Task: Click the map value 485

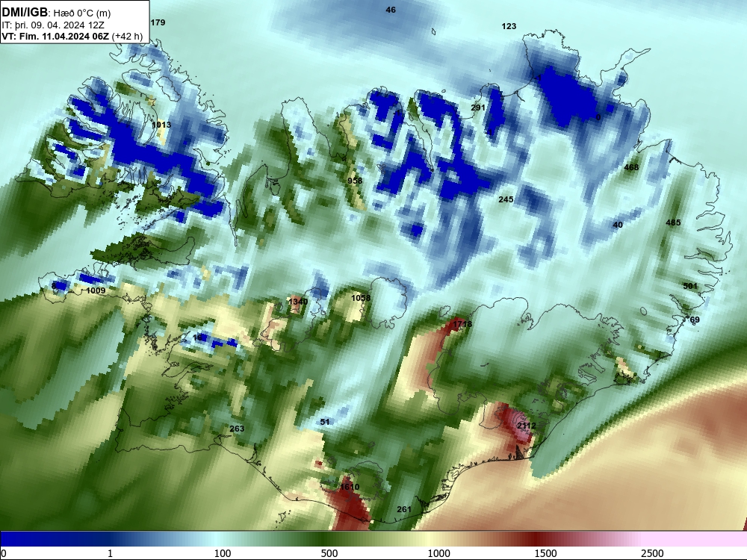Action: coord(673,223)
